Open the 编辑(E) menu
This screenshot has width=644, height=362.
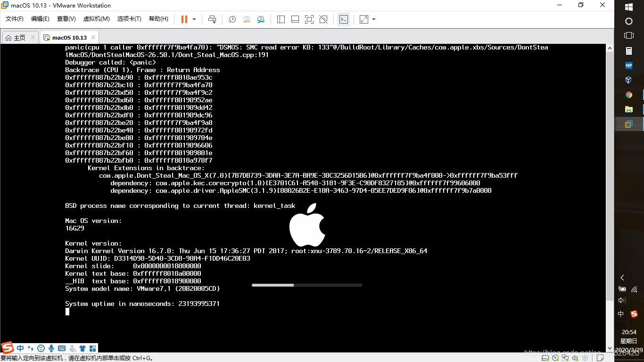(40, 19)
